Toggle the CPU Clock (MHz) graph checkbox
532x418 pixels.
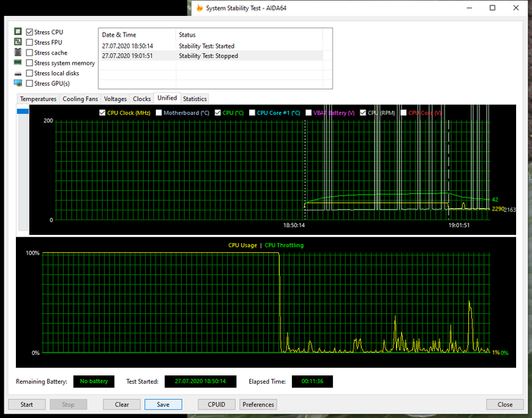tap(102, 112)
